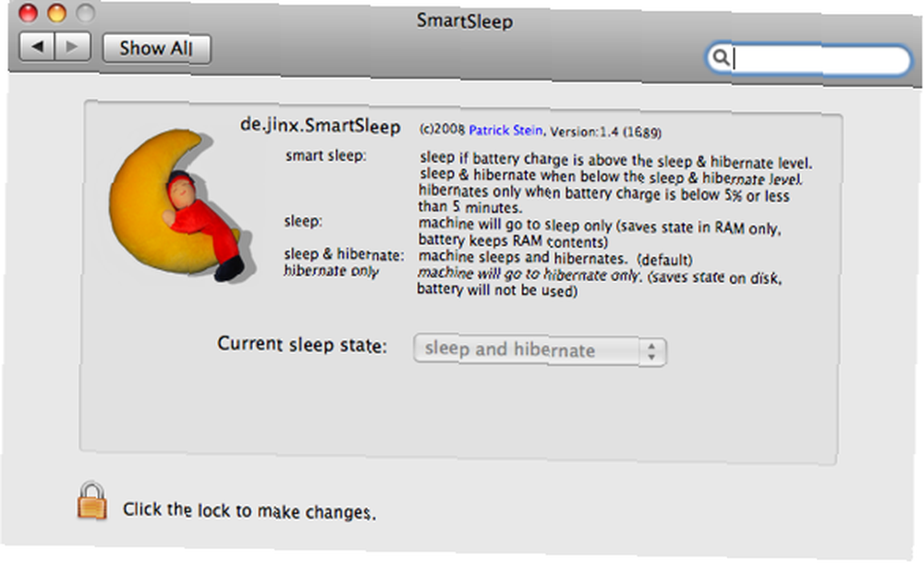Image resolution: width=924 pixels, height=563 pixels.
Task: Close the SmartSleep window with red button
Action: pos(28,12)
